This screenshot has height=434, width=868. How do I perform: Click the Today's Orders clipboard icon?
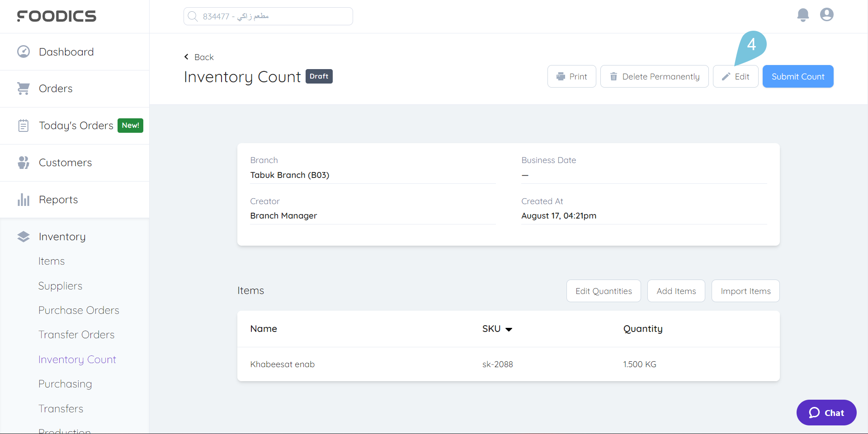[x=24, y=126]
